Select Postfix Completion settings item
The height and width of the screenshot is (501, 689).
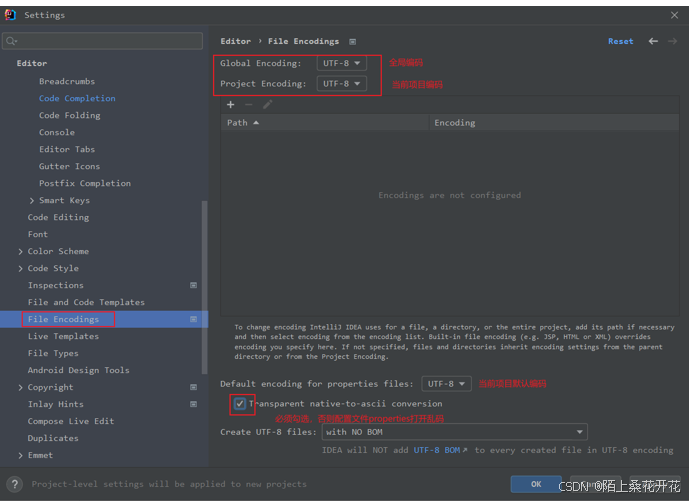tap(85, 183)
